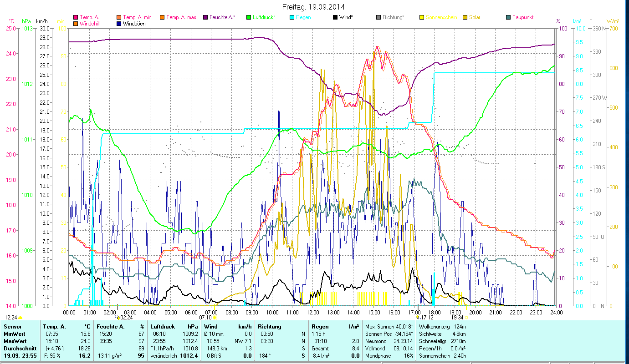This screenshot has height=364, width=629.
Task: Click the dark blue Windböen legend swatch
Action: click(119, 24)
